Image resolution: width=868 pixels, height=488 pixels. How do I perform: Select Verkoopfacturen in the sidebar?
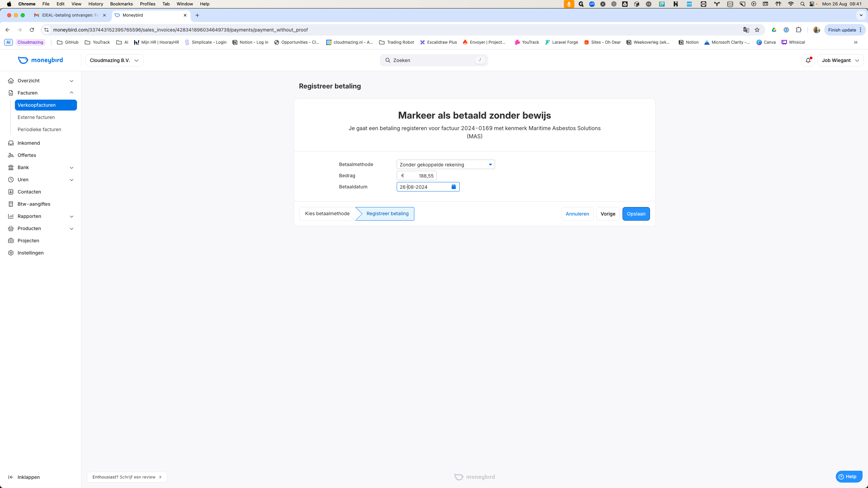[x=46, y=105]
